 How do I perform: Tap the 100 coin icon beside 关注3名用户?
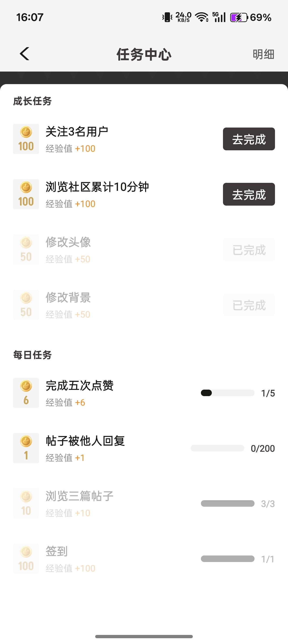point(26,139)
